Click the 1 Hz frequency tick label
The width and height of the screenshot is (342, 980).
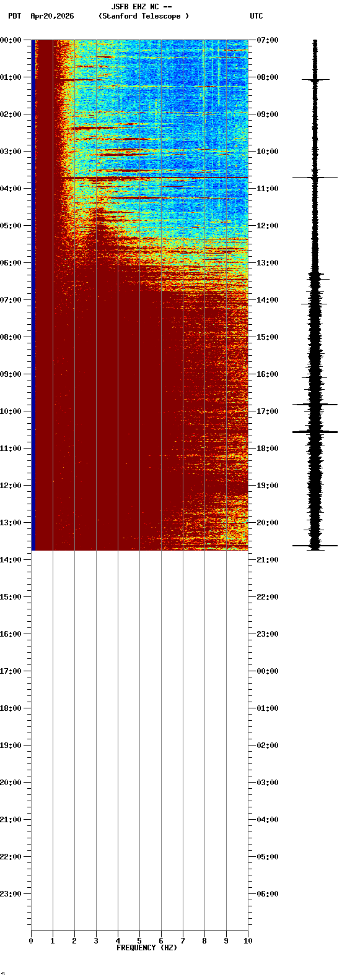tap(53, 941)
